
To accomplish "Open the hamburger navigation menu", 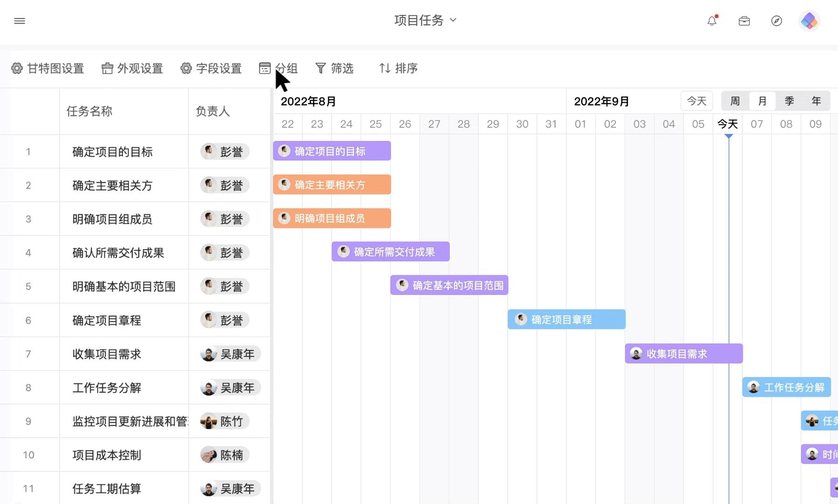I will [x=20, y=21].
